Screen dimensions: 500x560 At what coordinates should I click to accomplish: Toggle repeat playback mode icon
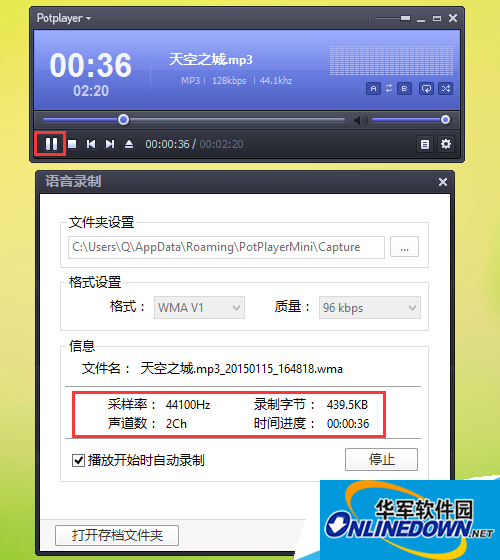coord(426,89)
